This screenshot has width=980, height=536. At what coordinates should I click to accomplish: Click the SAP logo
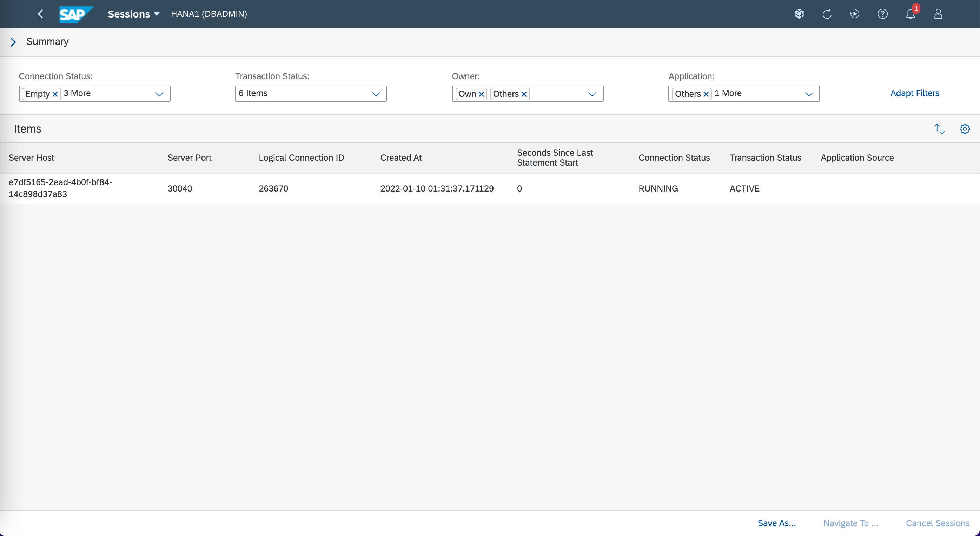pos(75,14)
